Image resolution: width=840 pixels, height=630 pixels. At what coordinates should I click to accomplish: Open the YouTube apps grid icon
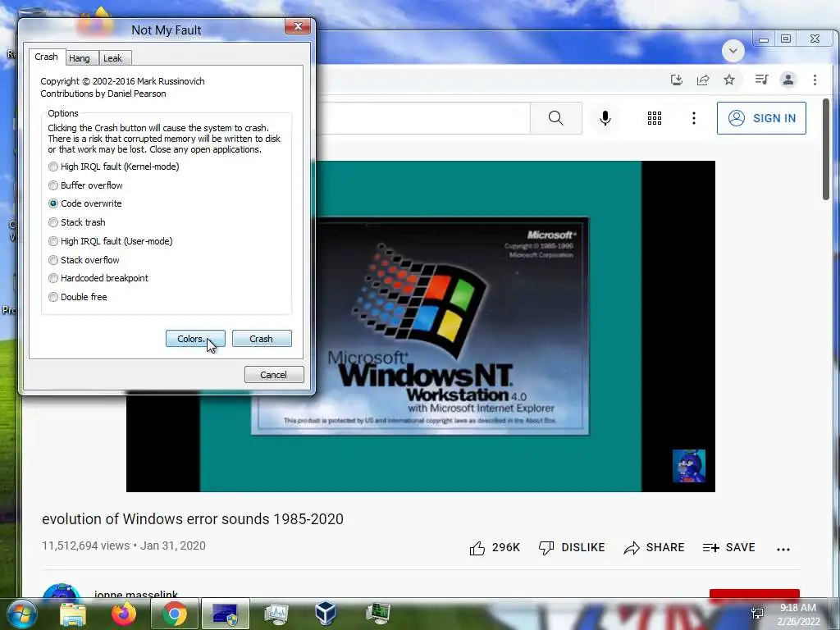(654, 118)
